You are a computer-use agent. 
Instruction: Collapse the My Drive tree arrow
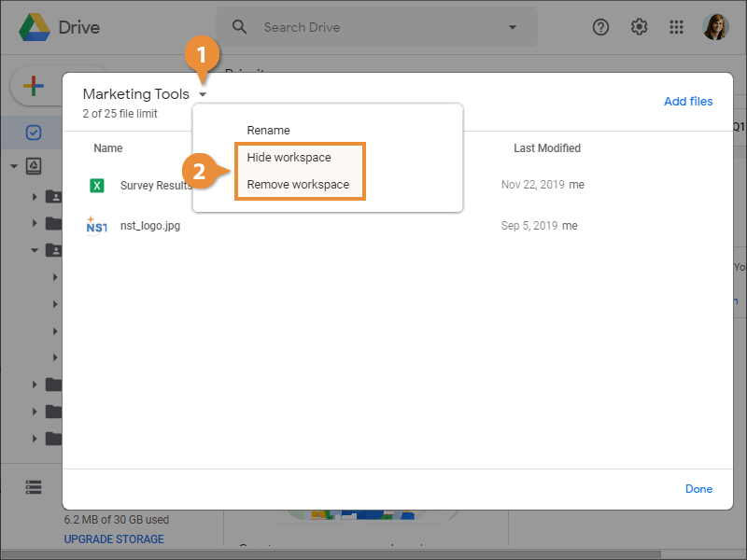click(14, 166)
